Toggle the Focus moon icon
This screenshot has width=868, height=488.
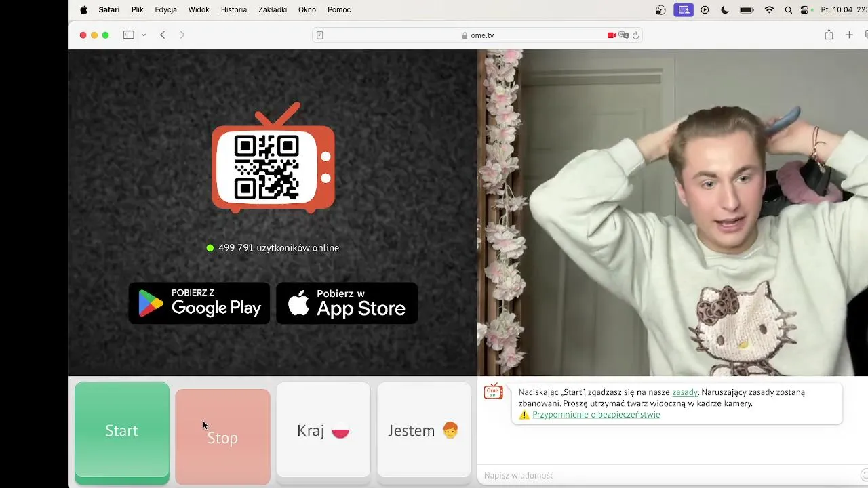tap(725, 10)
